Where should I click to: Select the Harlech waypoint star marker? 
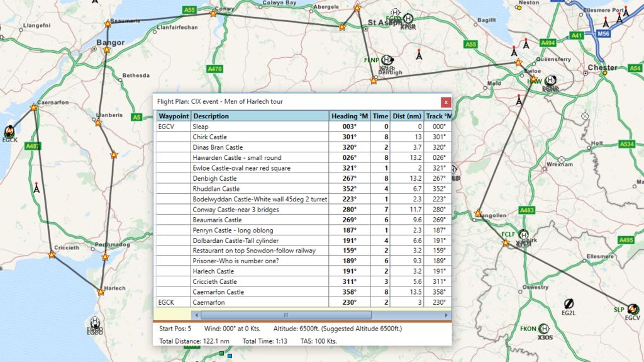[101, 291]
